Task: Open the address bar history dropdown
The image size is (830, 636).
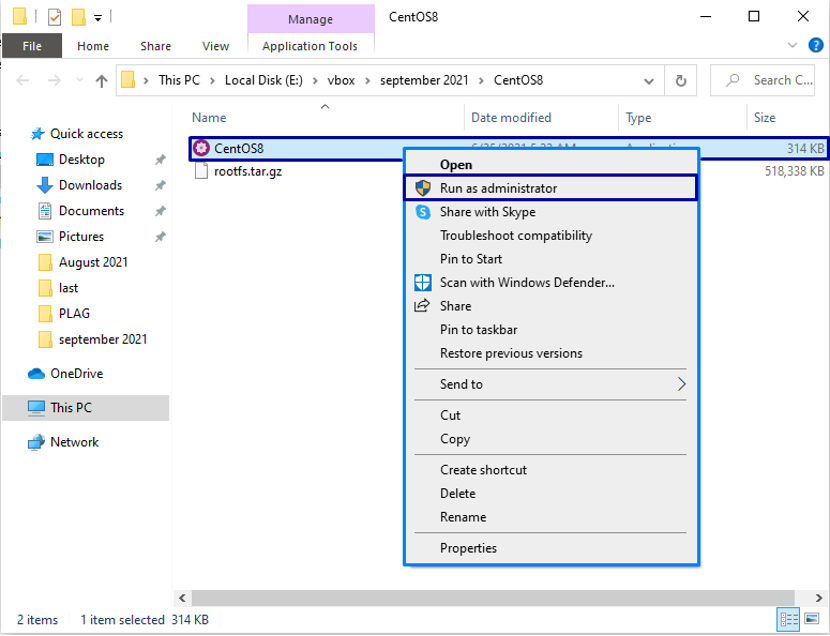Action: (x=648, y=81)
